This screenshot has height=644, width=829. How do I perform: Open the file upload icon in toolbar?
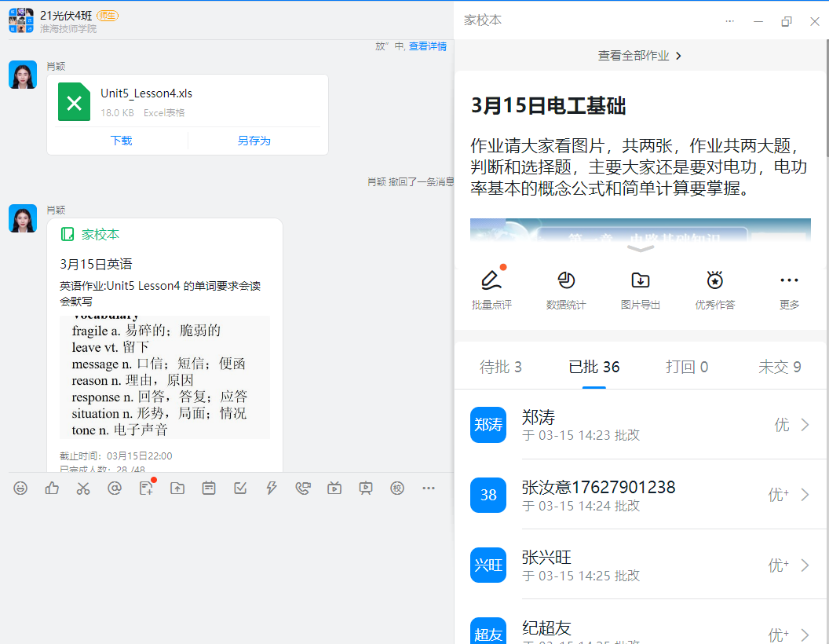tap(177, 488)
